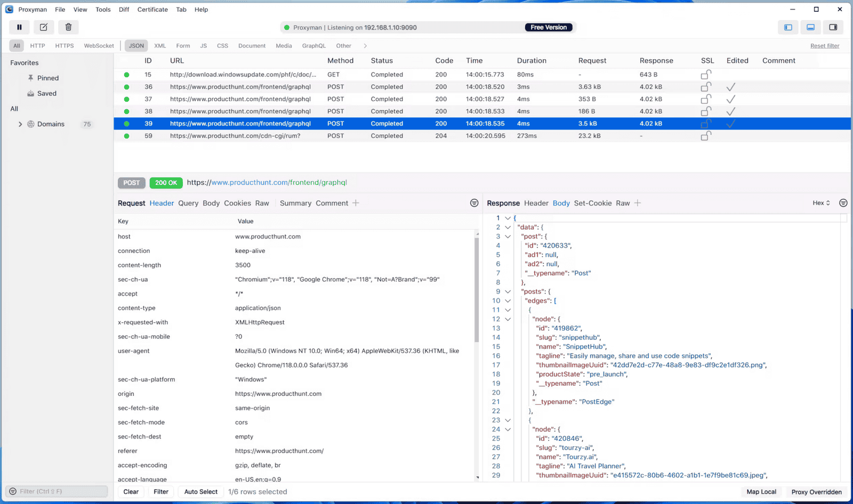Viewport: 853px width, 504px height.
Task: Toggle the JSON filter
Action: [136, 46]
